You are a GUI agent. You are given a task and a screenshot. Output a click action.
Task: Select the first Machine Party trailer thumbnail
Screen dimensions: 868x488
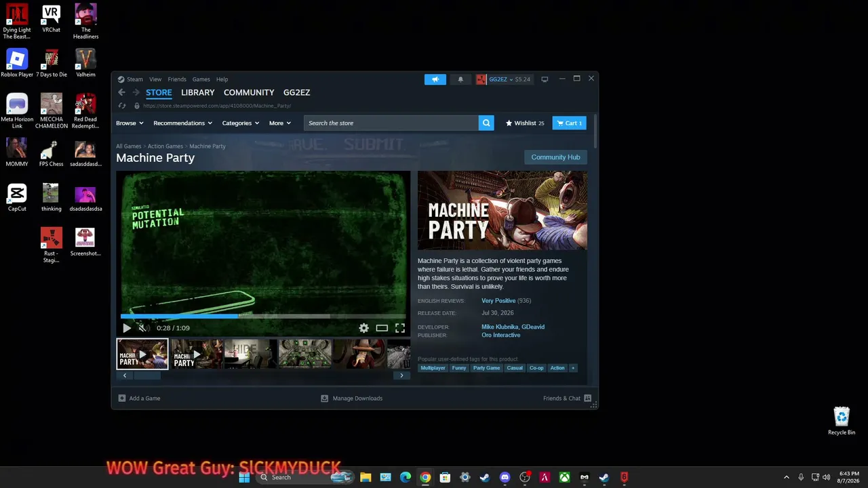(x=142, y=354)
